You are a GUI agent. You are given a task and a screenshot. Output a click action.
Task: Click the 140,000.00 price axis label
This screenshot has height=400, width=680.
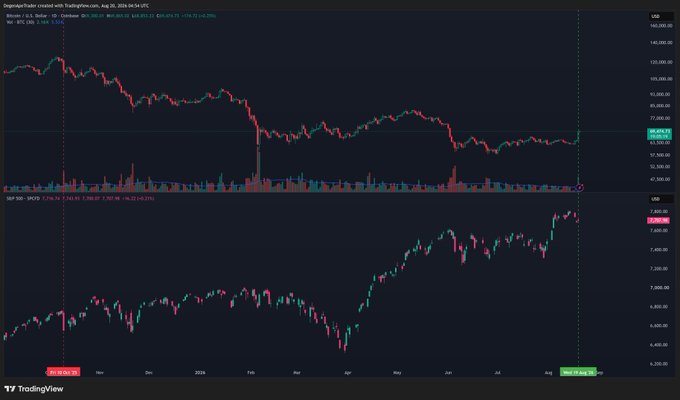[661, 43]
